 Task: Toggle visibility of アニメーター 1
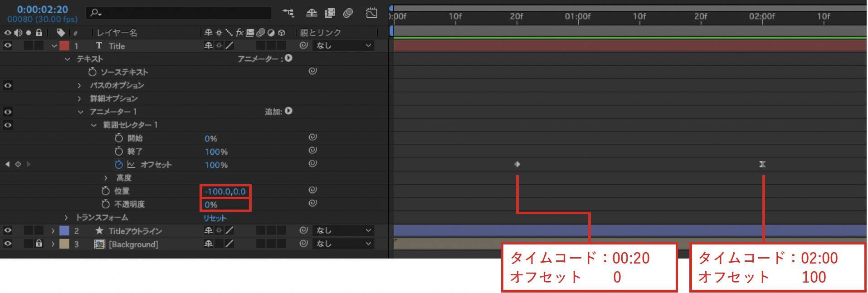[8, 112]
